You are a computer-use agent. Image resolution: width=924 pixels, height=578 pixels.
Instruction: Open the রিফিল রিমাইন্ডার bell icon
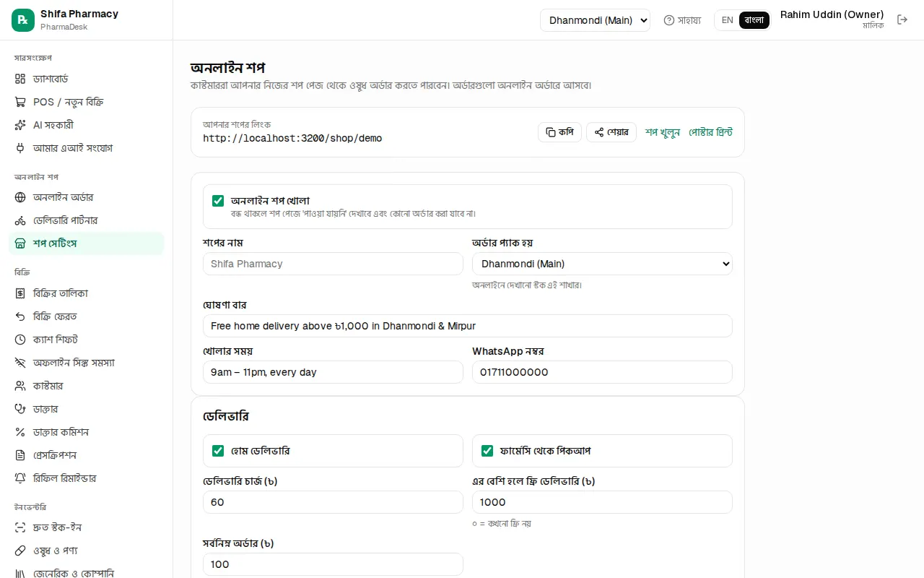[20, 478]
